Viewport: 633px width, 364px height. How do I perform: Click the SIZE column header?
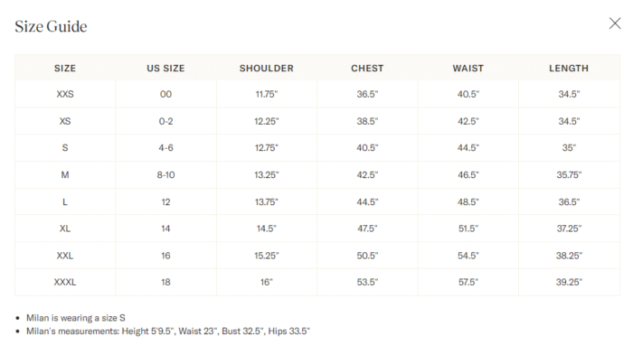click(x=65, y=68)
